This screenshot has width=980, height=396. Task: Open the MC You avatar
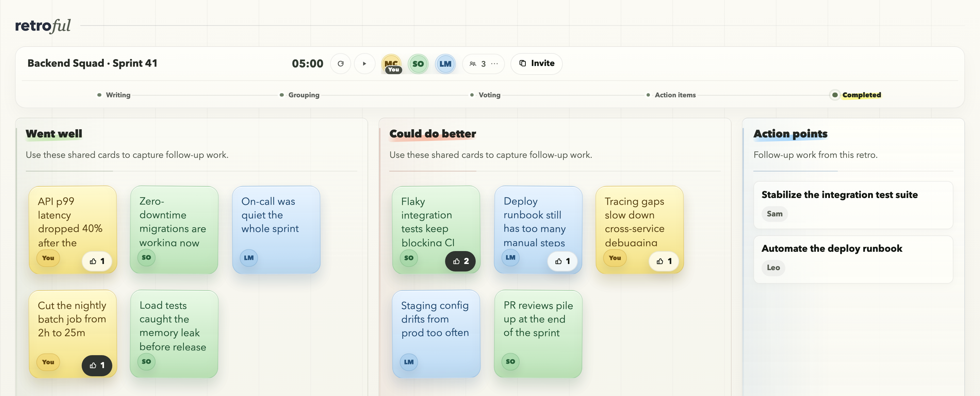[x=391, y=64]
